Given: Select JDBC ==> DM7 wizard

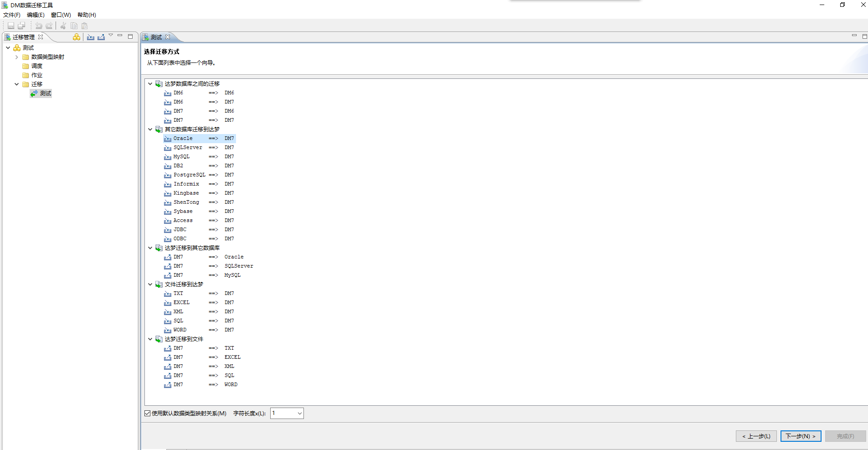Looking at the screenshot, I should 200,230.
